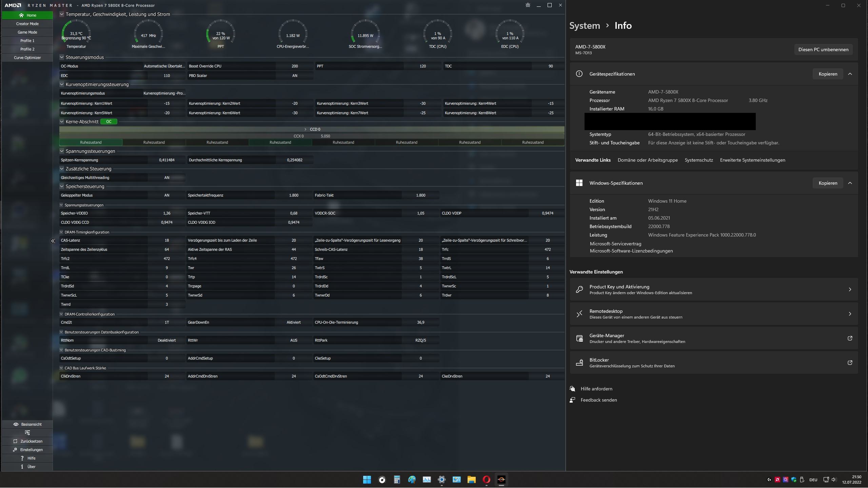
Task: Open Domäne oder Arbeitsgruppe link
Action: pos(648,160)
